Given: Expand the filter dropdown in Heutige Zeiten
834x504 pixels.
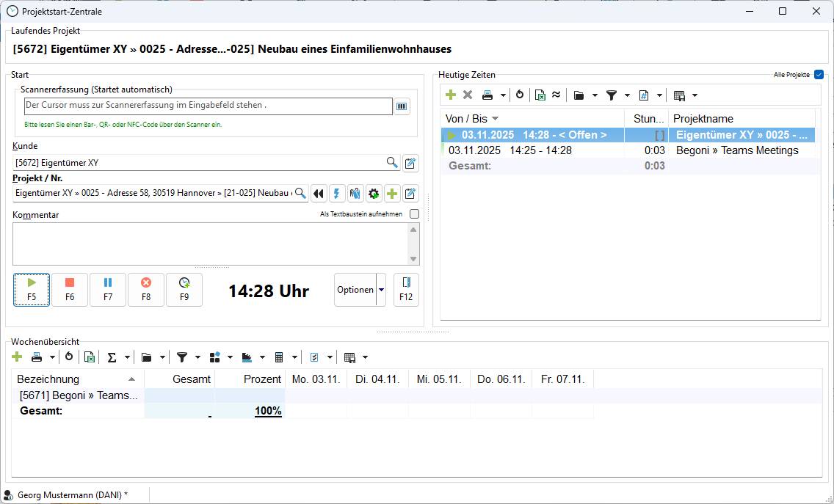Looking at the screenshot, I should [627, 95].
